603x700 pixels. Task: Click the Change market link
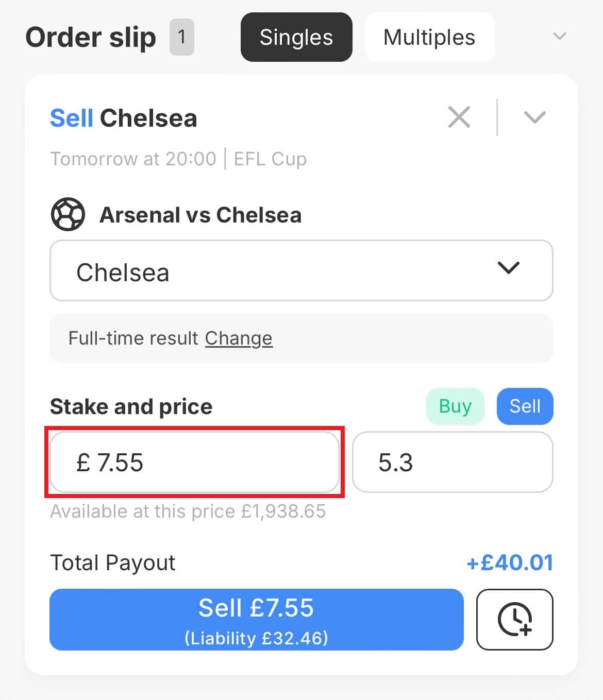(239, 338)
